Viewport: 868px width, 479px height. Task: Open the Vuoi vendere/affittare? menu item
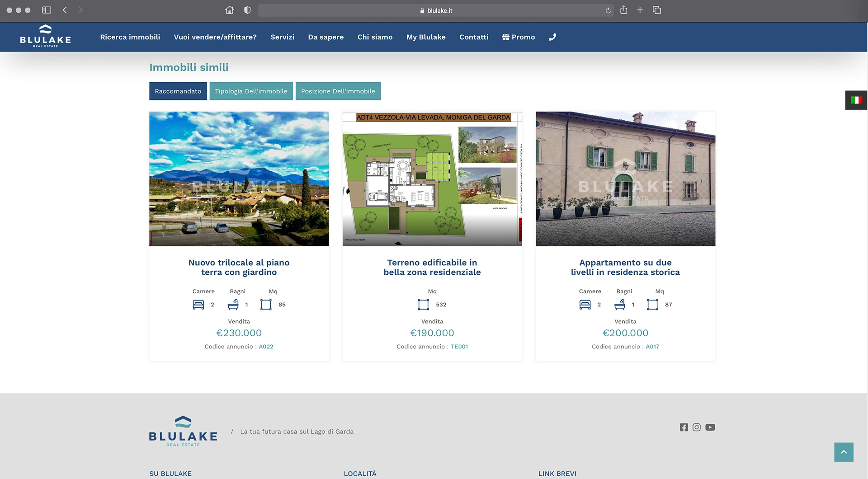[215, 37]
